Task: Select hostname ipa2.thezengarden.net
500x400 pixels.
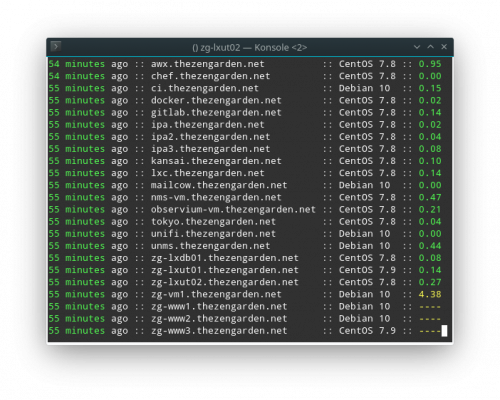Action: point(210,137)
